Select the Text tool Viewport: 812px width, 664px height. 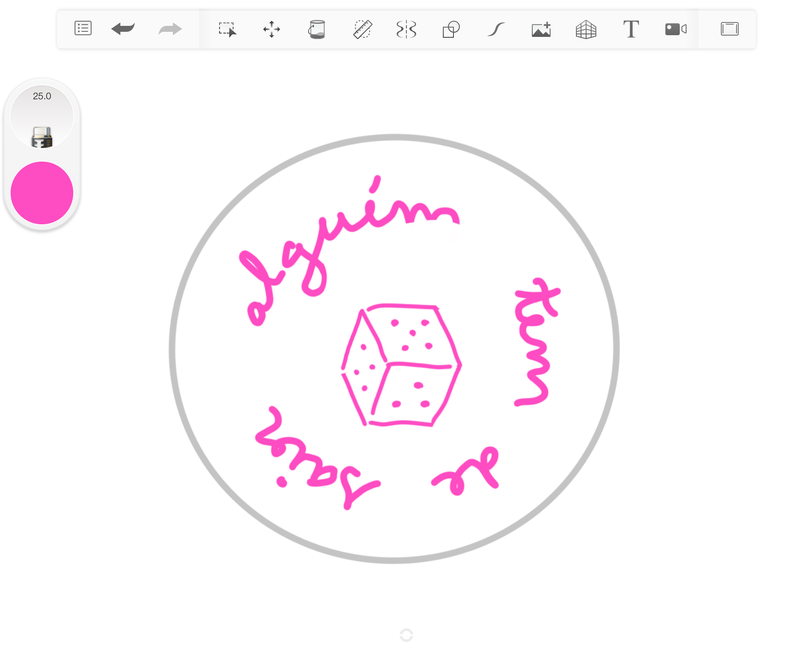point(631,29)
